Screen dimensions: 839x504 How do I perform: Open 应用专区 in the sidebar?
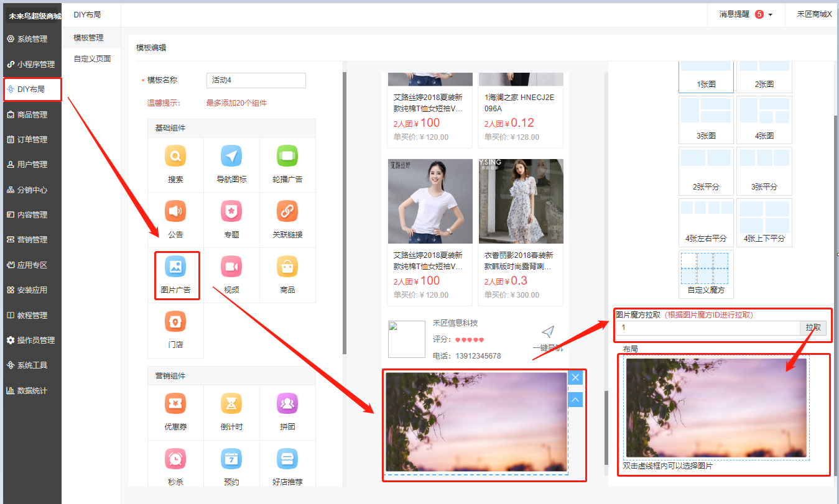click(31, 265)
